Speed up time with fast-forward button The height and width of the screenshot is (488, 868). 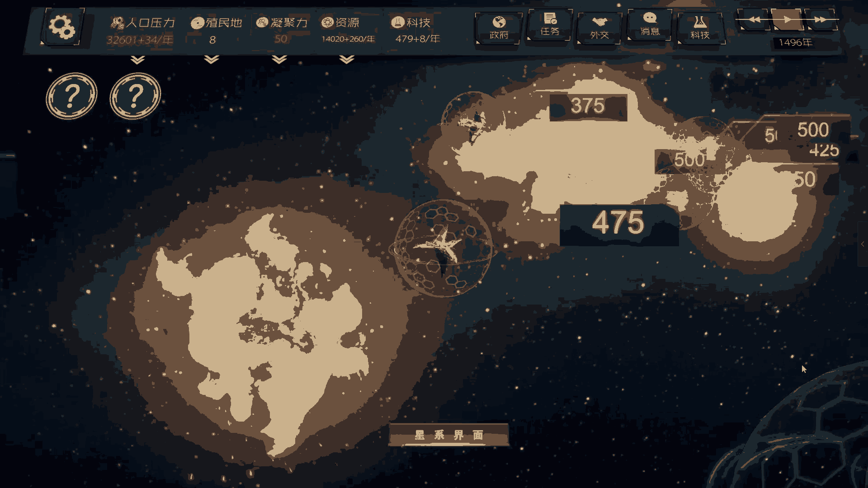click(821, 19)
